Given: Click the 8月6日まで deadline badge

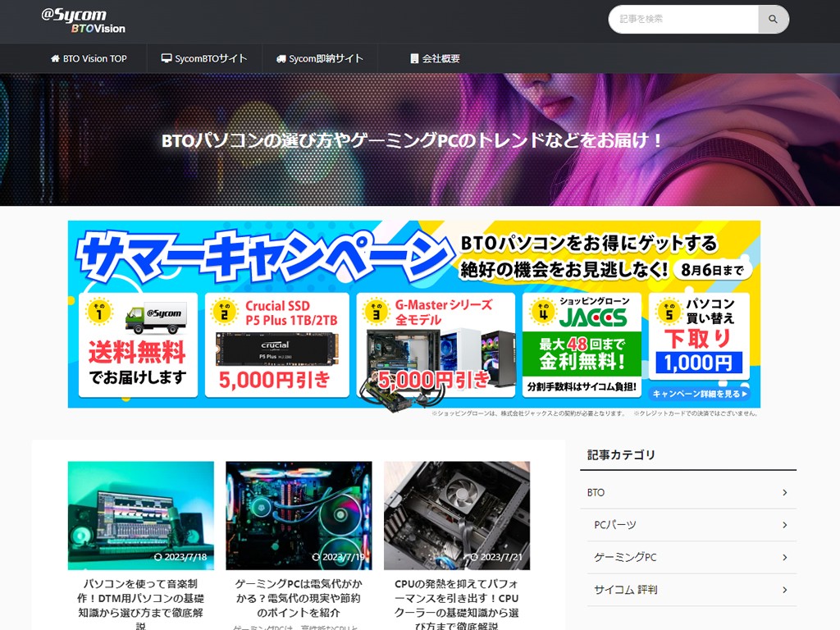Looking at the screenshot, I should click(713, 270).
